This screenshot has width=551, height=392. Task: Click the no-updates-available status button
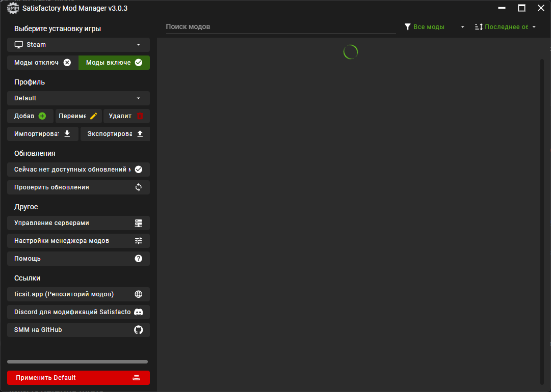pos(78,169)
